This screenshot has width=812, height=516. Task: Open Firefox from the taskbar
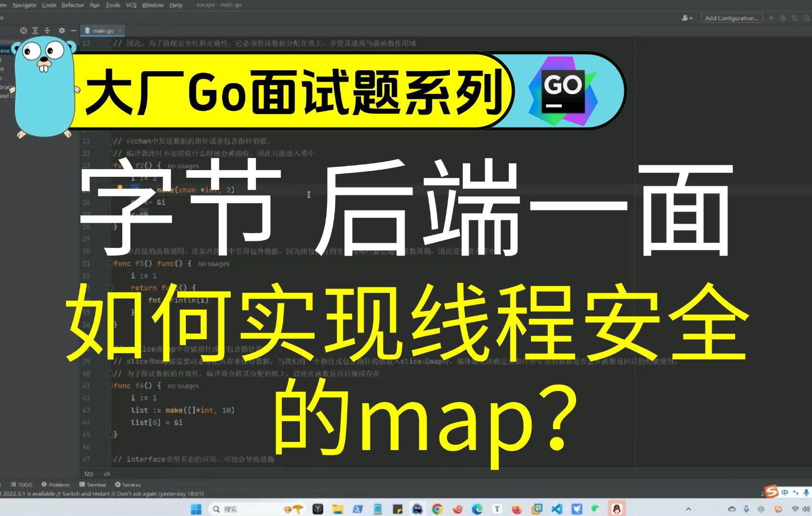coord(517,509)
